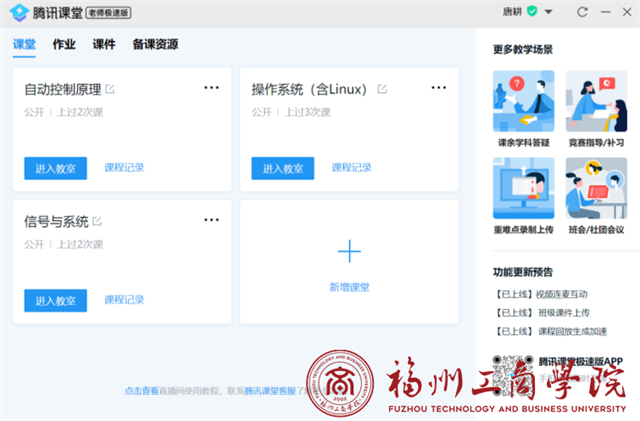Viewport: 640px width, 421px height.
Task: Switch to the 作业 tab
Action: point(64,45)
